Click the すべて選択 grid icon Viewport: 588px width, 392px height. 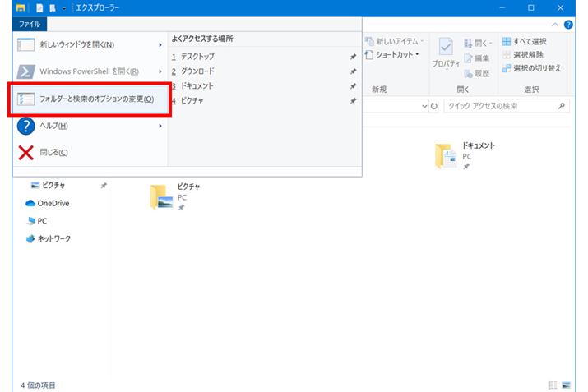coord(507,41)
